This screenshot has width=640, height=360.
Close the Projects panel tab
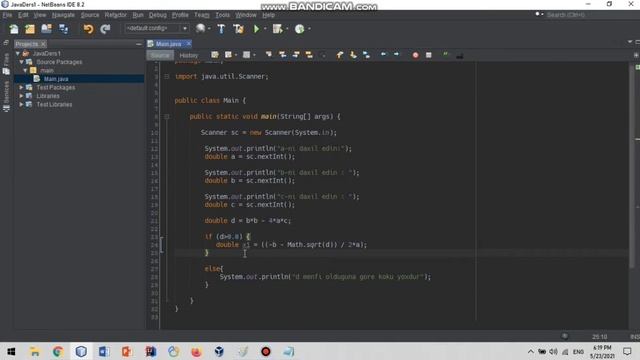pyautogui.click(x=43, y=44)
